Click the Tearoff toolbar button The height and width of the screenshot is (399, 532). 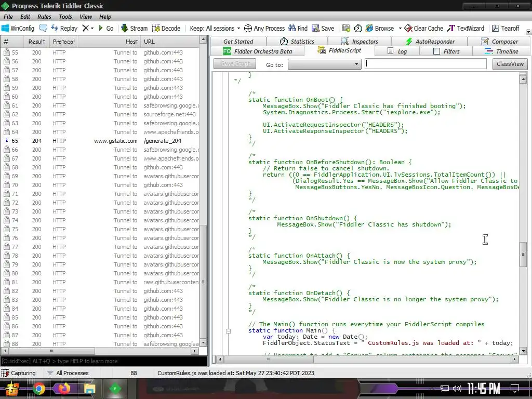[506, 28]
